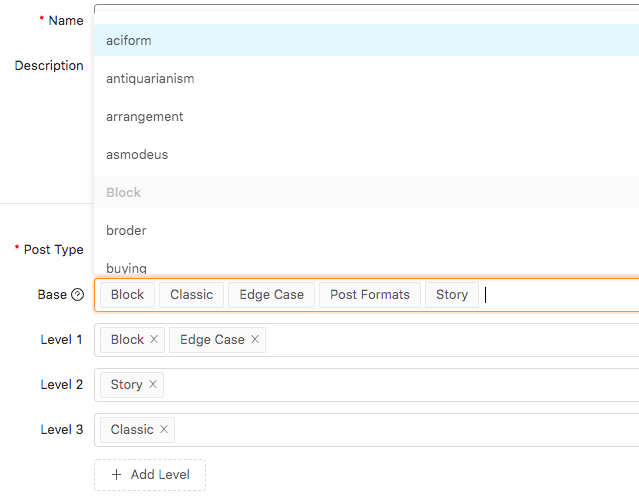Image resolution: width=639 pixels, height=501 pixels.
Task: Click the Classic tag in Base field
Action: coord(192,295)
